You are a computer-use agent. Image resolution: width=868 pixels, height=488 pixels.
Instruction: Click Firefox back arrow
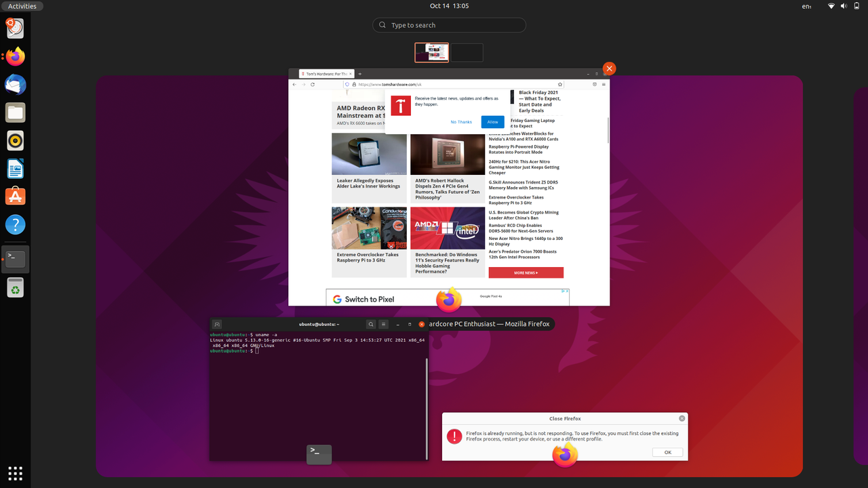click(x=294, y=85)
